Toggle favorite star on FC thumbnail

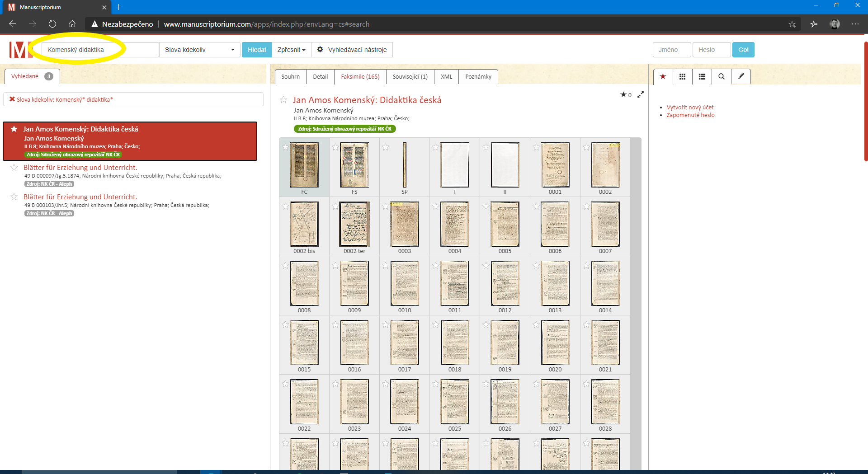(x=285, y=147)
